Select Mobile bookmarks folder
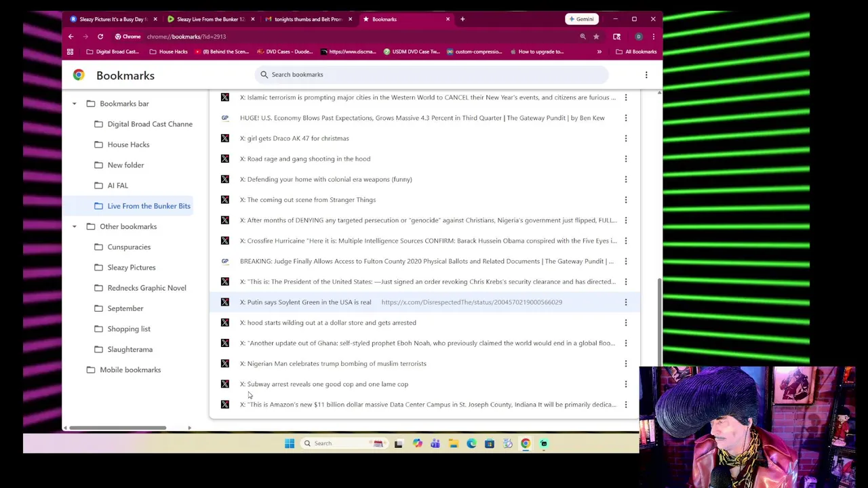 [x=123, y=370]
